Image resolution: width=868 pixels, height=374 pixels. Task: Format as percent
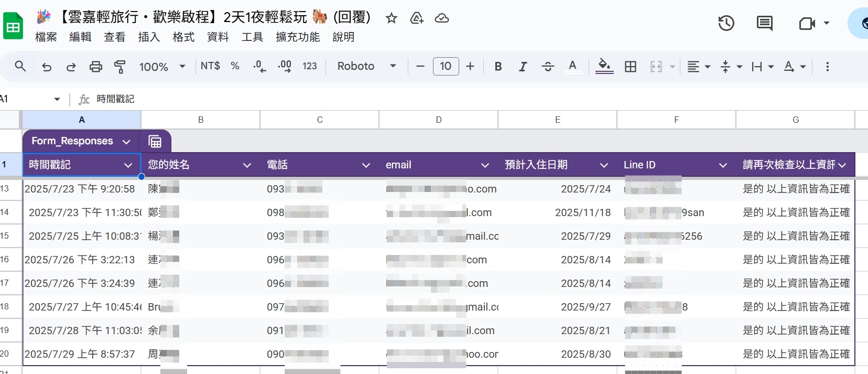pos(235,66)
